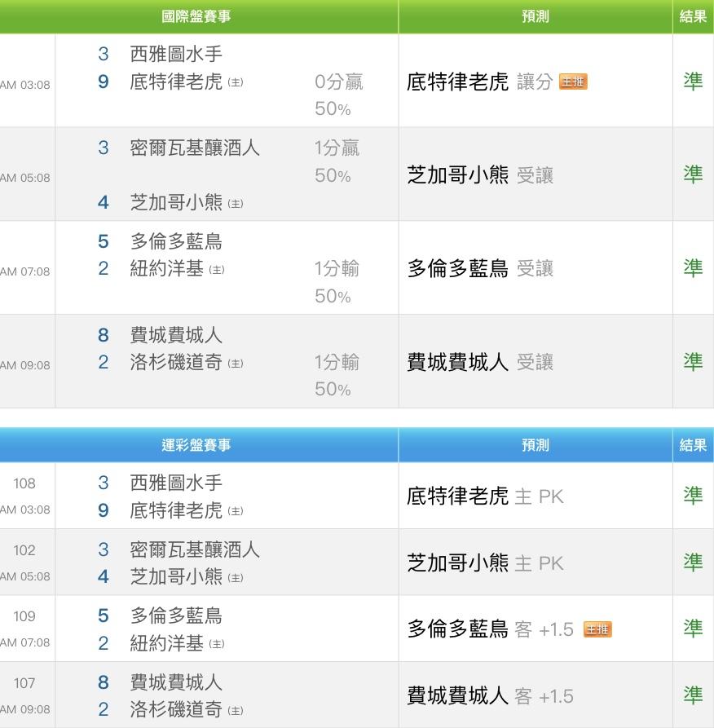Click 1分輸 50% in the 紐約洋基 row
This screenshot has width=714, height=728.
tap(337, 282)
